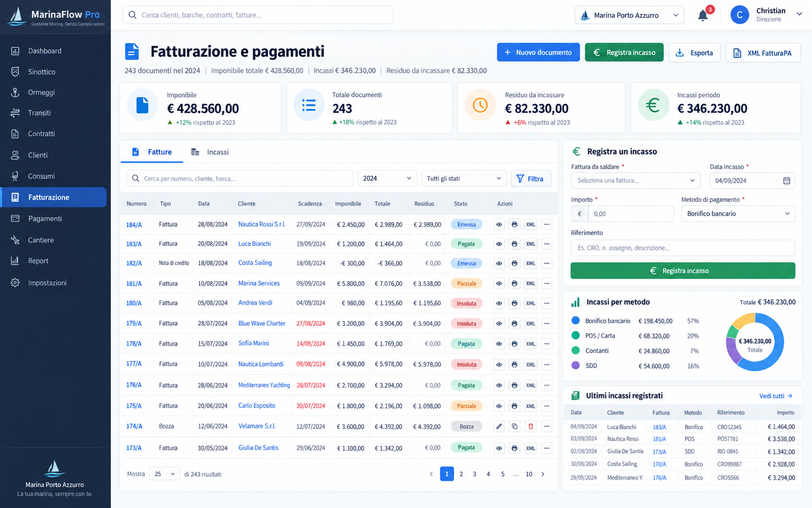
Task: Click the Nuovo documento button
Action: click(x=538, y=52)
